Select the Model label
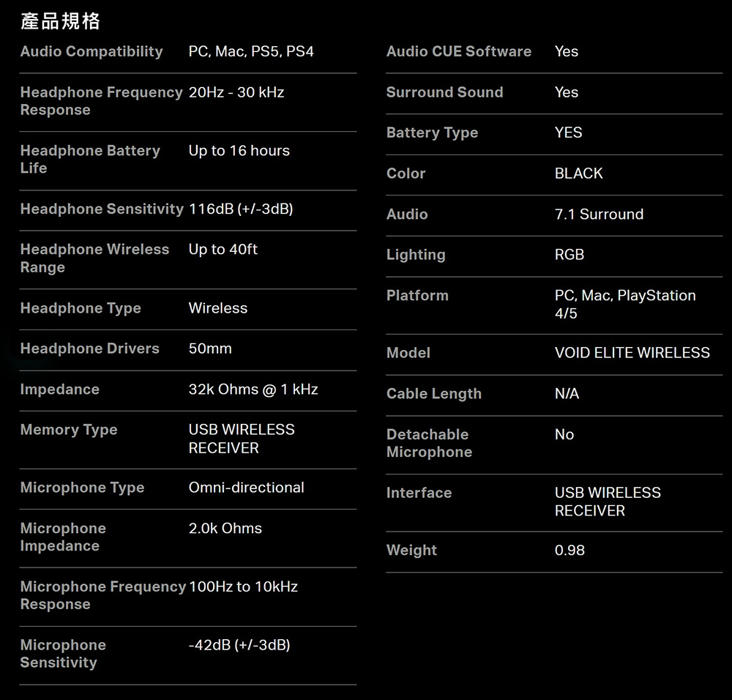The image size is (732, 700). (x=408, y=353)
